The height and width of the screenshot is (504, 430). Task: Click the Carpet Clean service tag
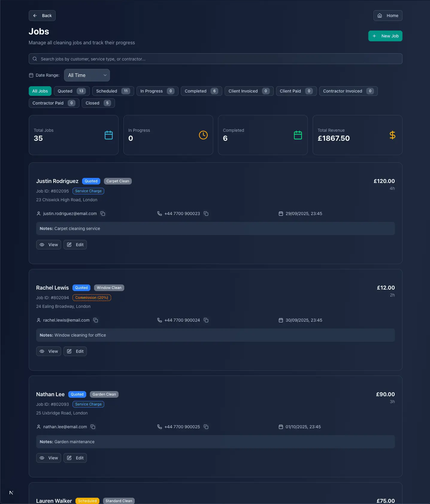tap(118, 181)
